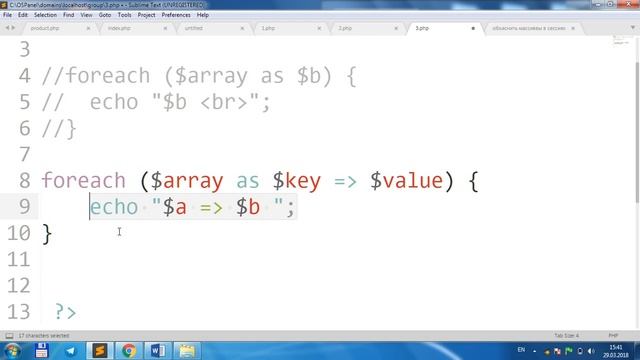Viewport: 640px width, 360px height.
Task: Open the Preferences menu
Action: [x=176, y=15]
